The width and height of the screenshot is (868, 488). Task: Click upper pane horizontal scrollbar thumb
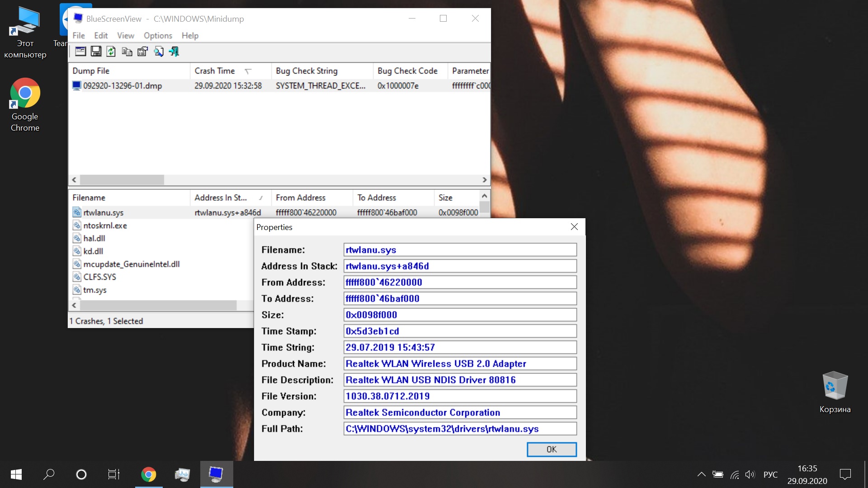pyautogui.click(x=122, y=180)
